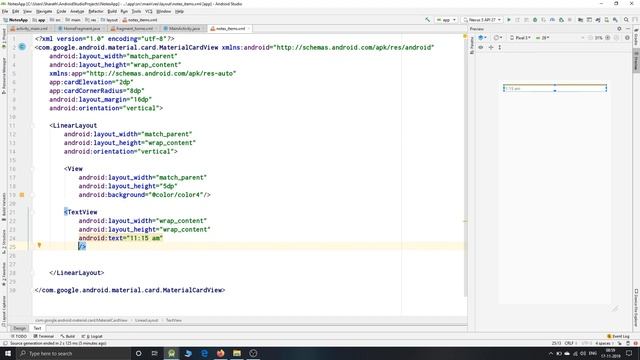Select the Text editor tab
This screenshot has height=360, width=640.
(37, 328)
